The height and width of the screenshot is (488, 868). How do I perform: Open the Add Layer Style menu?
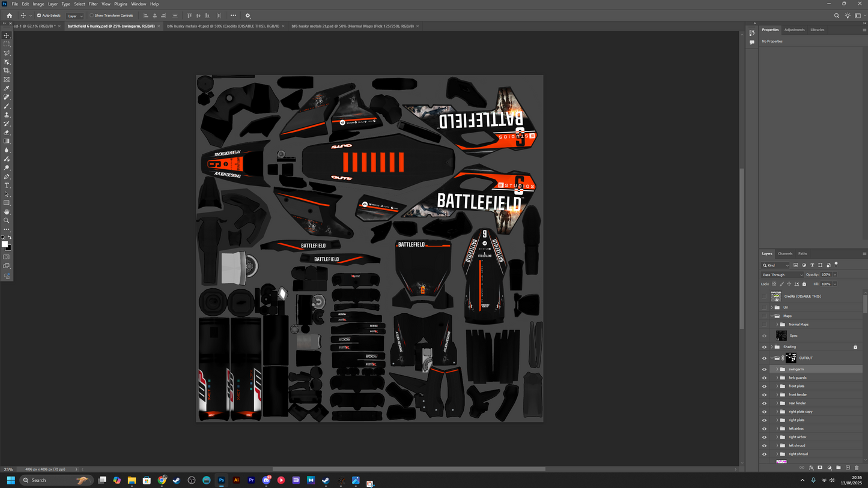tap(810, 468)
